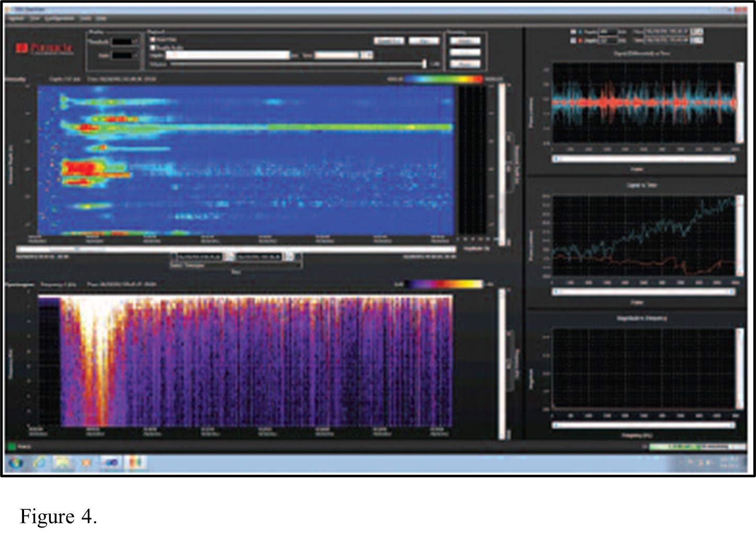The width and height of the screenshot is (756, 548).
Task: Open Internet Explorer from the taskbar
Action: (x=40, y=463)
